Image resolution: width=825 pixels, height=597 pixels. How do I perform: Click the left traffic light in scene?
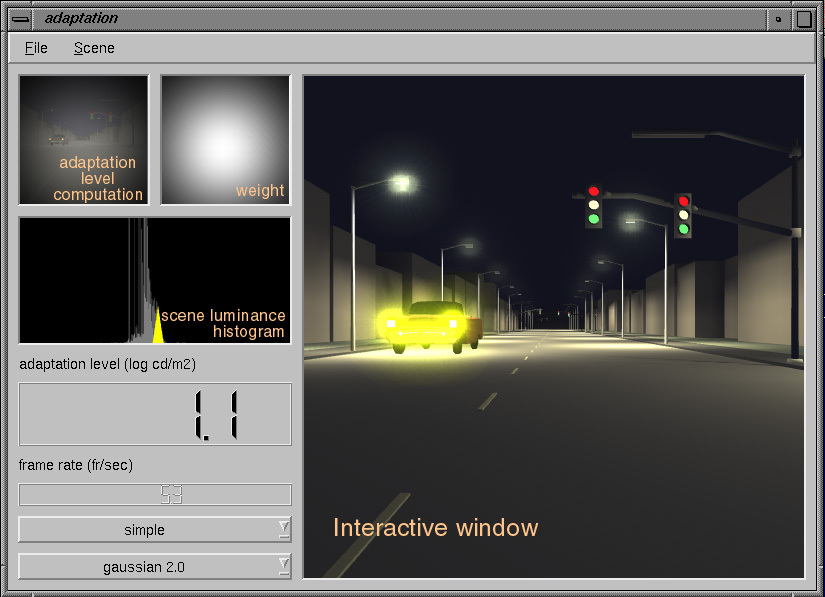pyautogui.click(x=594, y=205)
